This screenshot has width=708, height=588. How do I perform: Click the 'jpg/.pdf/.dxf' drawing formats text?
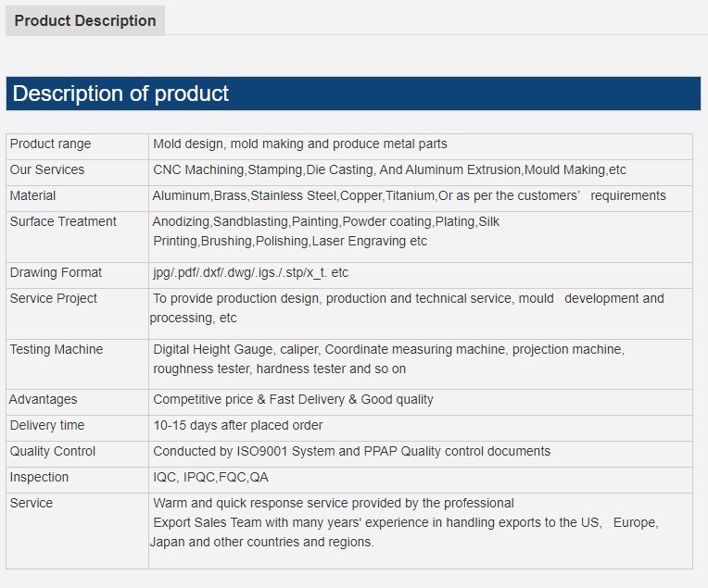point(250,273)
